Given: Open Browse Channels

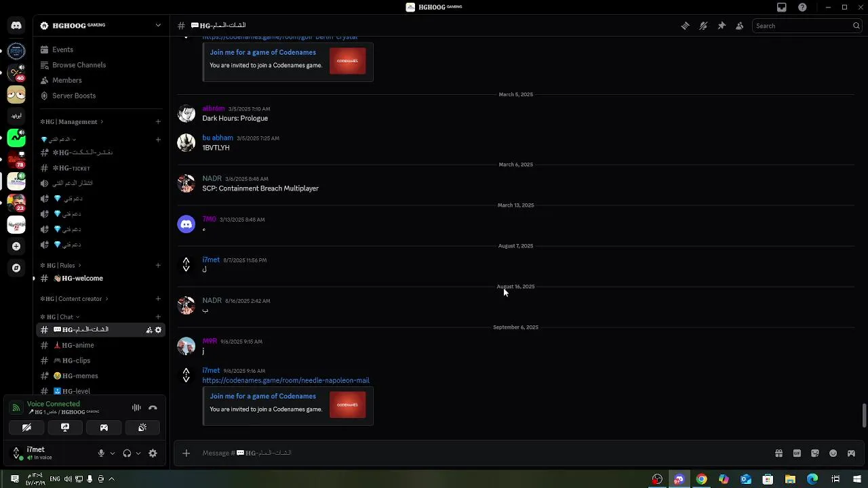Looking at the screenshot, I should tap(100, 65).
